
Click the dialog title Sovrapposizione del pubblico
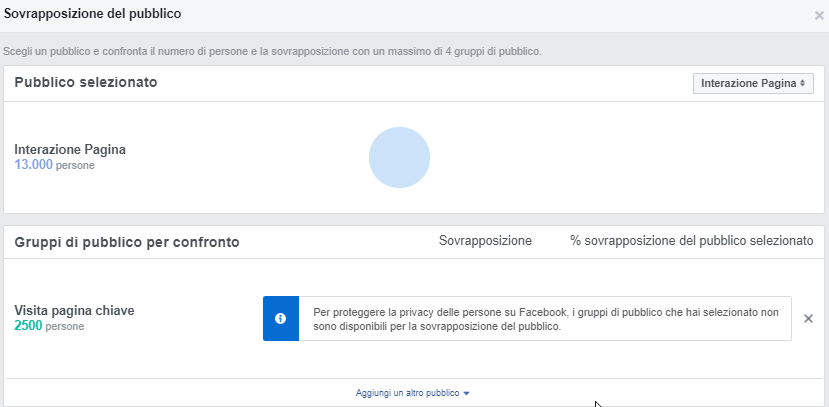pos(93,13)
